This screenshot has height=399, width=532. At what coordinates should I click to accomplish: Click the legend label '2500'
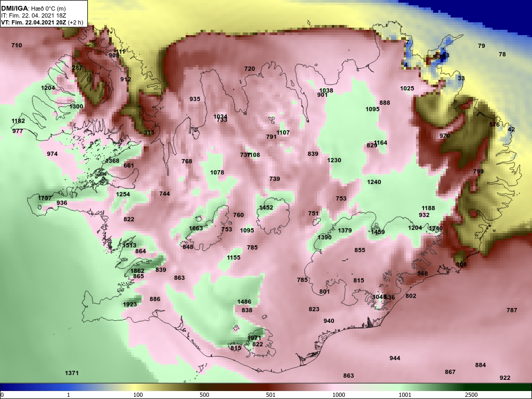coord(471,395)
